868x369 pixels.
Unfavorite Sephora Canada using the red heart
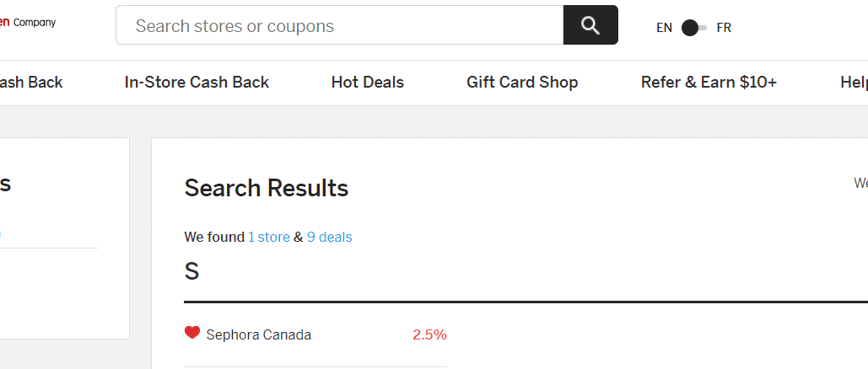192,333
